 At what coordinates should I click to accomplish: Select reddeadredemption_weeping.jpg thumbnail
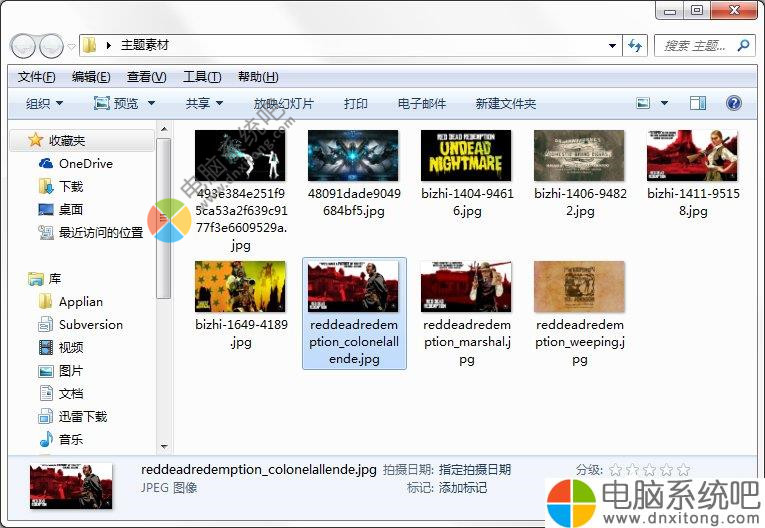click(580, 286)
